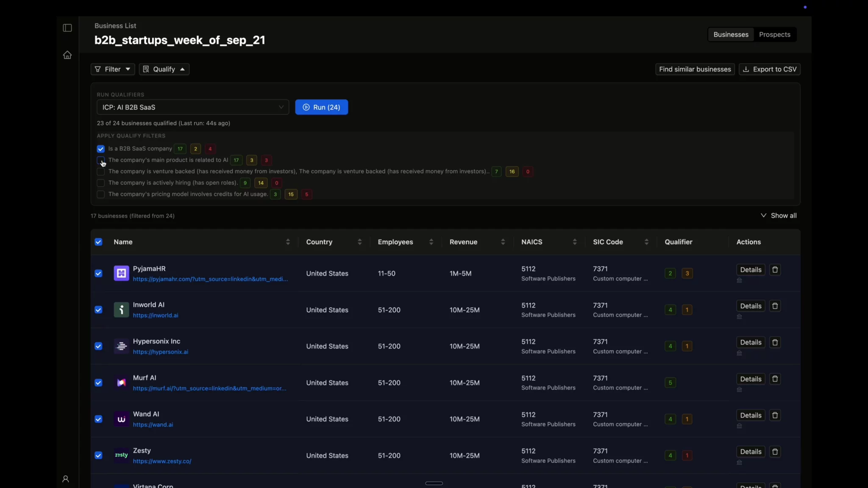Run the qualifier on 24 businesses
Screen dimensions: 868x488
[x=322, y=107]
